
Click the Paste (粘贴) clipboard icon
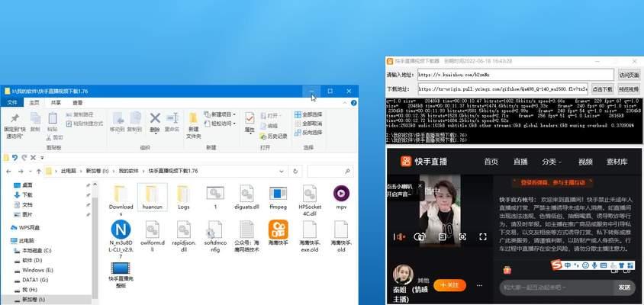click(52, 118)
